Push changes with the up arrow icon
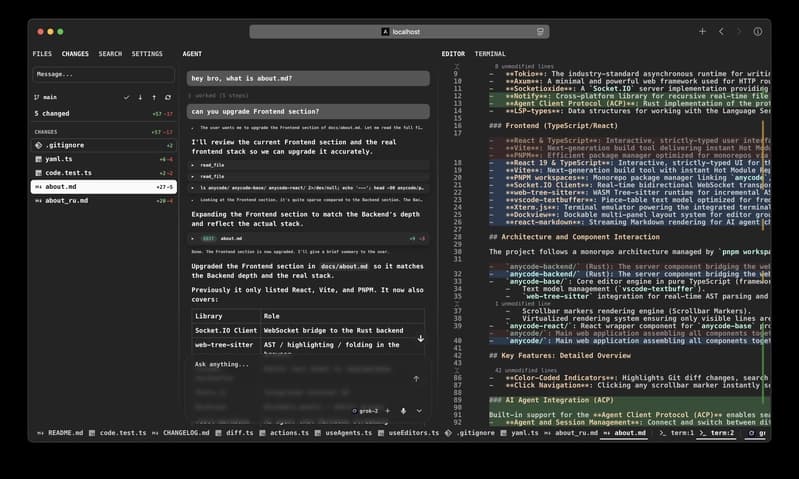 [154, 97]
